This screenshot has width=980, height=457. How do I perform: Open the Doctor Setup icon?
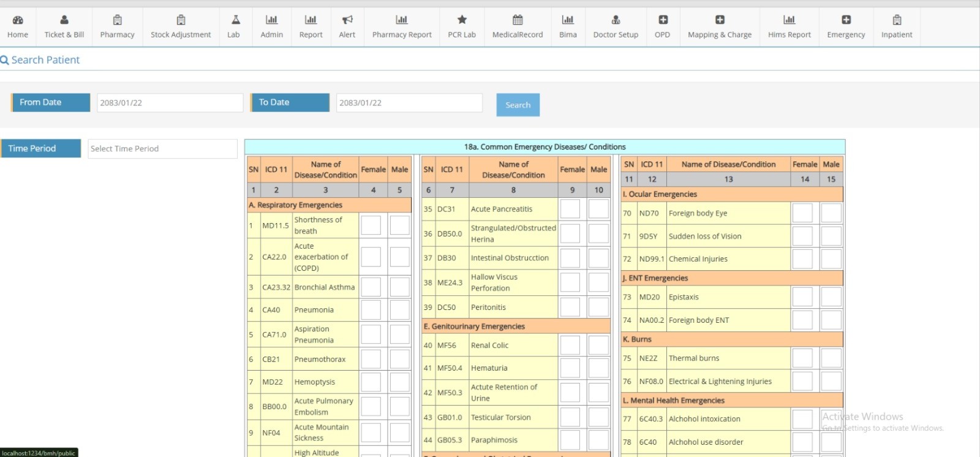(x=616, y=20)
